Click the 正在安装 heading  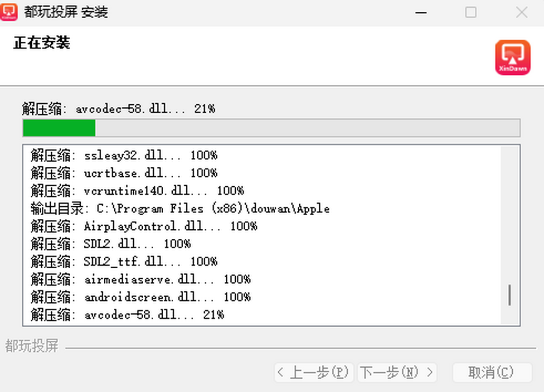(x=42, y=43)
